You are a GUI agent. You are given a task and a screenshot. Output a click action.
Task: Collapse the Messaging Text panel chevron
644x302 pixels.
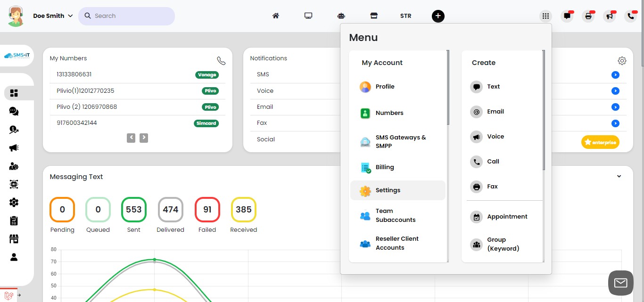[x=619, y=177]
